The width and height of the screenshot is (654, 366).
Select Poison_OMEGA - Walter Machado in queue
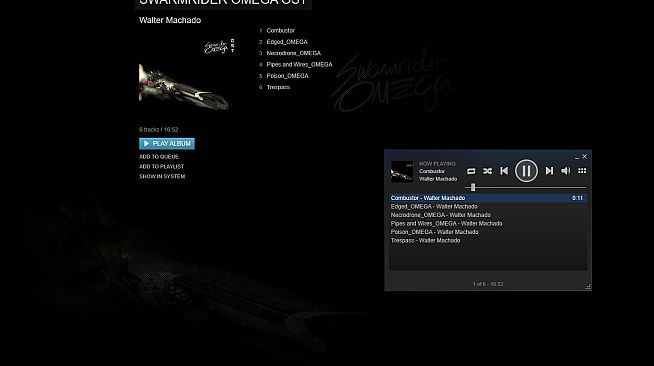click(x=488, y=232)
